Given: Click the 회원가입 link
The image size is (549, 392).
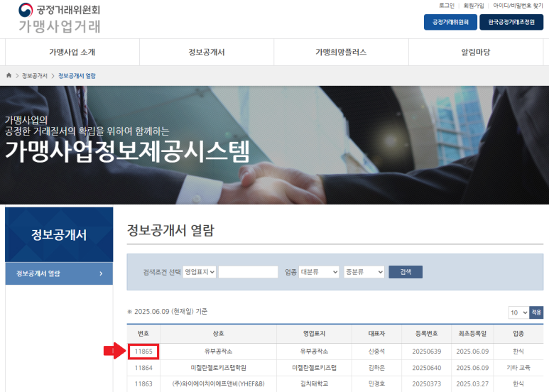Looking at the screenshot, I should click(474, 6).
